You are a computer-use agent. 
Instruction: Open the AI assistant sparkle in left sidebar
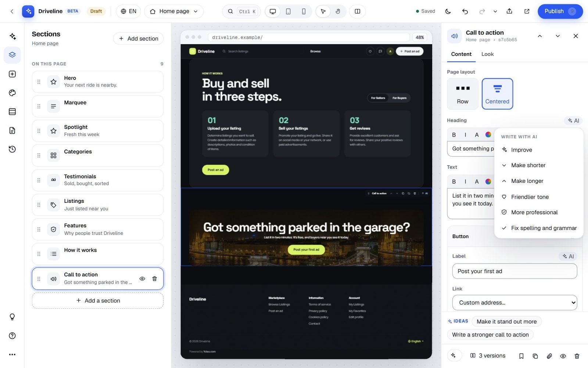[12, 36]
